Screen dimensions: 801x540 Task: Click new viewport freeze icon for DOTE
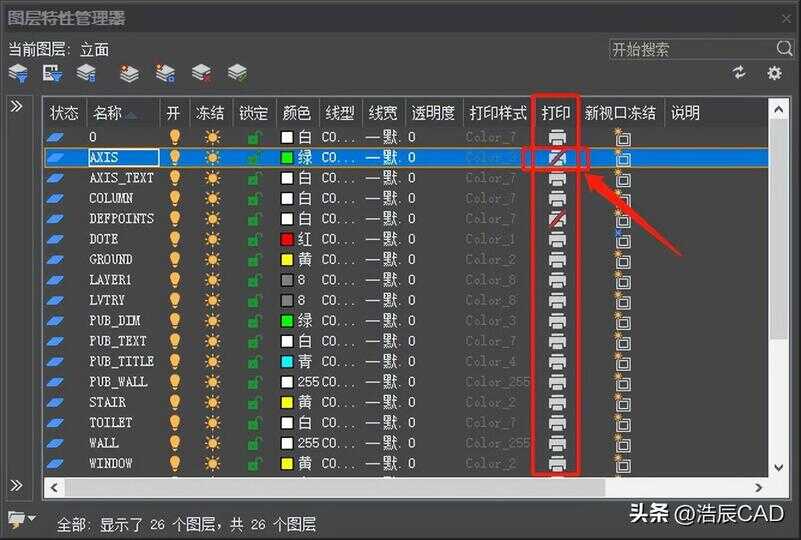[x=622, y=239]
